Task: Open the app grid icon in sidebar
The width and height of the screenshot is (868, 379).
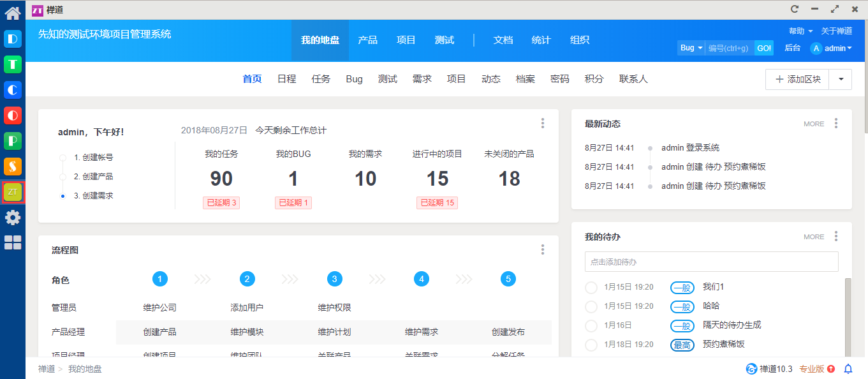Action: click(x=13, y=242)
